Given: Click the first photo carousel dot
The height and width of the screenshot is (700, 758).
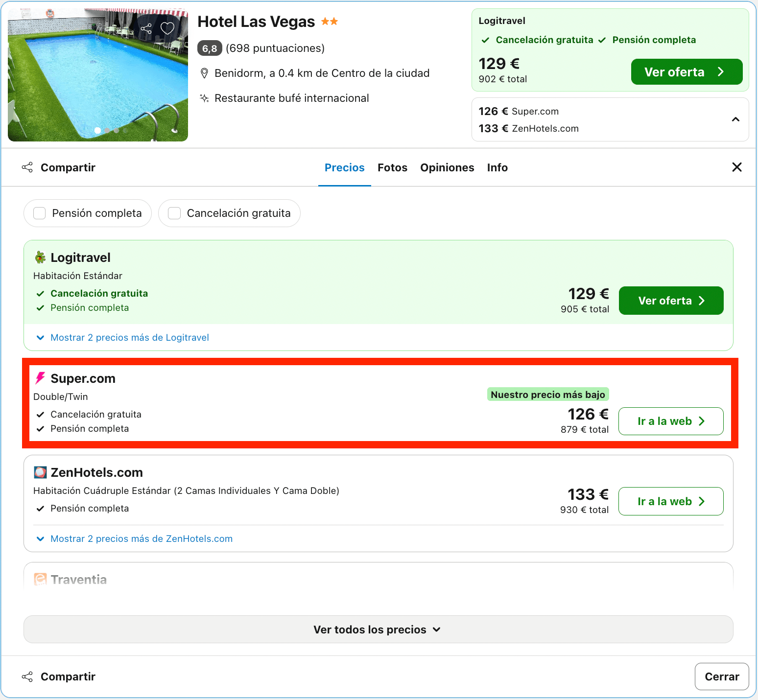Looking at the screenshot, I should point(97,130).
